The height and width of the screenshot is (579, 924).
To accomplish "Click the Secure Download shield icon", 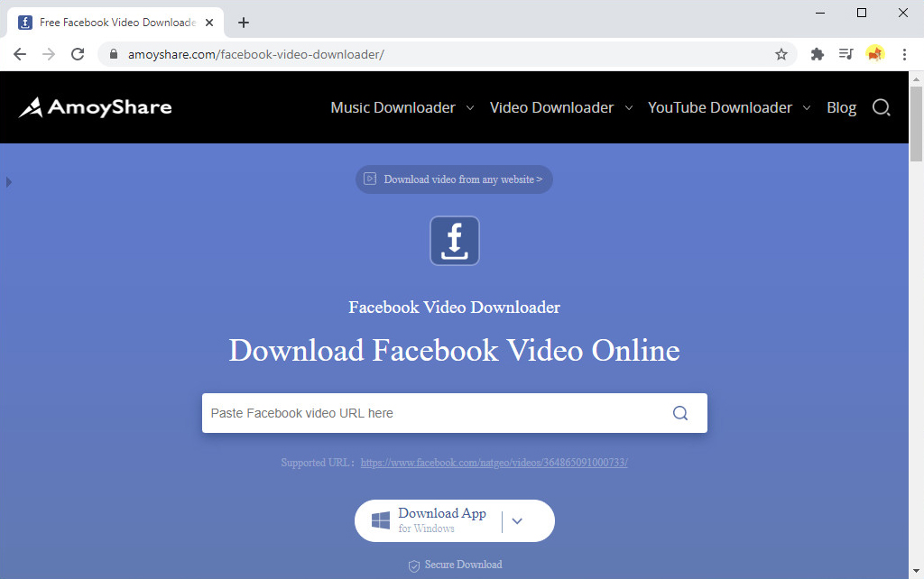I will click(x=413, y=565).
